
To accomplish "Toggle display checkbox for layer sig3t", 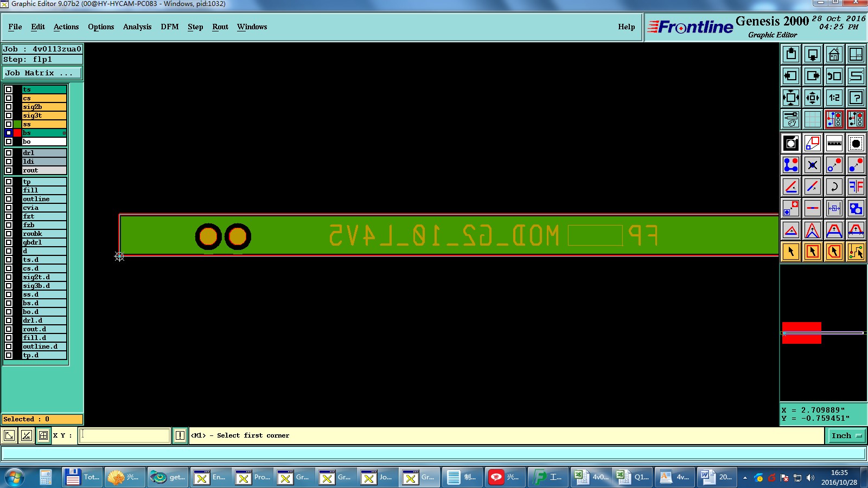I will pos(9,115).
